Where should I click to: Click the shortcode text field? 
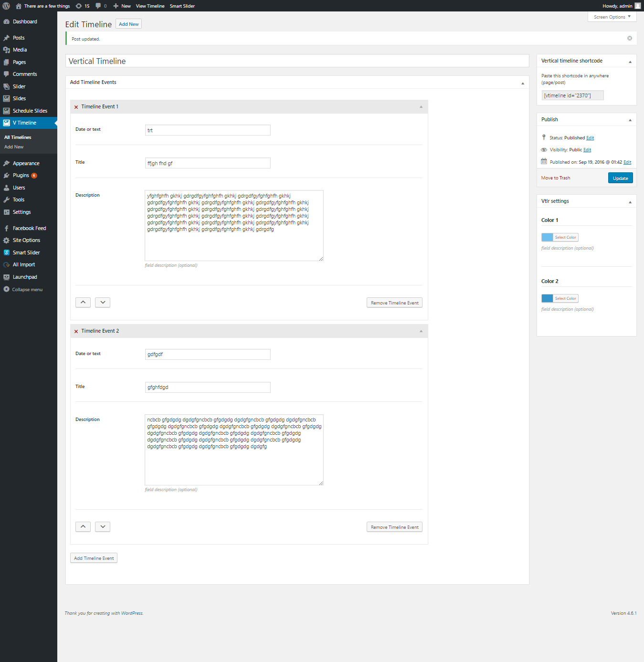(x=572, y=95)
